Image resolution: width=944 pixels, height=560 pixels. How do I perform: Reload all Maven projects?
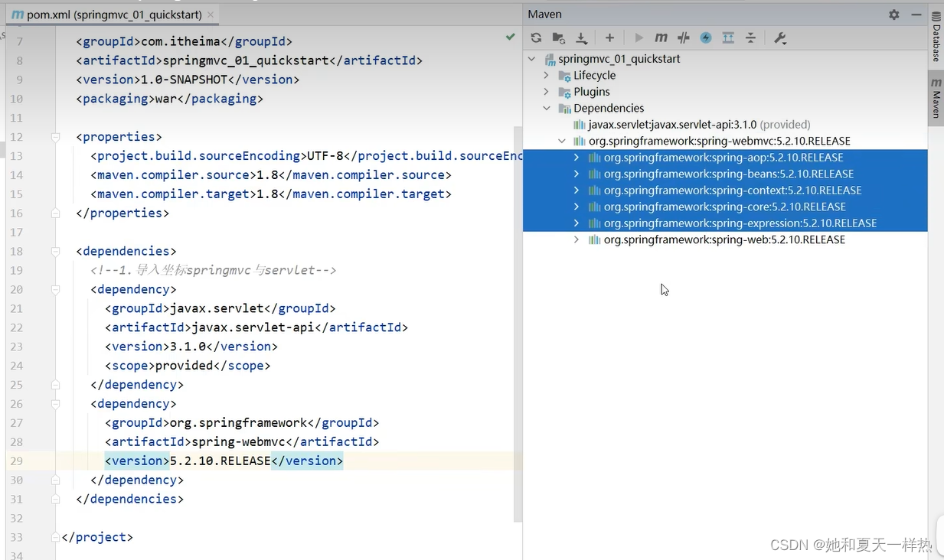tap(536, 37)
